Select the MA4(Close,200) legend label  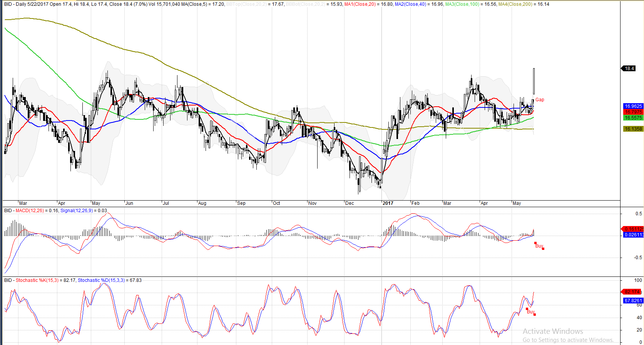click(515, 4)
